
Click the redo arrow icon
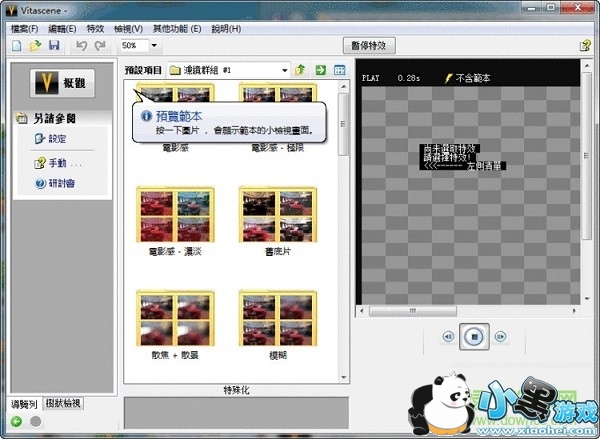tap(99, 46)
